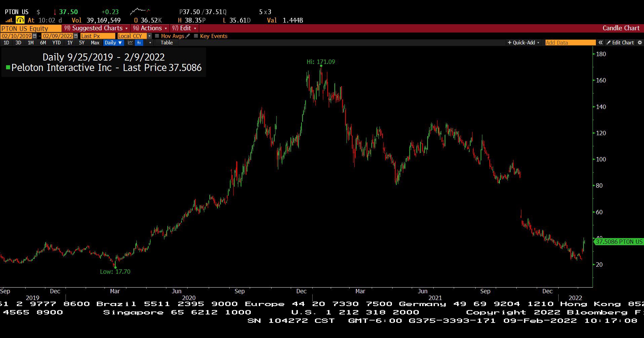Click the 2020 year label on time axis
Screen dimensions: 644x338
point(189,298)
